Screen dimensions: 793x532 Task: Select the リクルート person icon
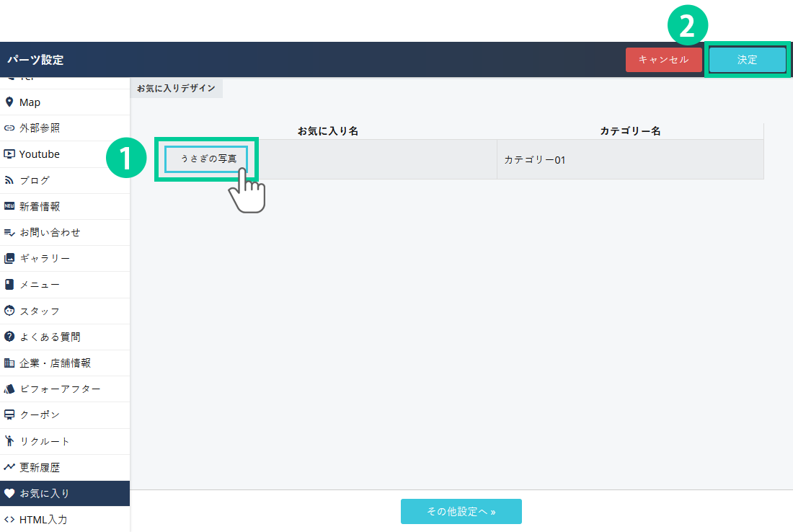9,440
